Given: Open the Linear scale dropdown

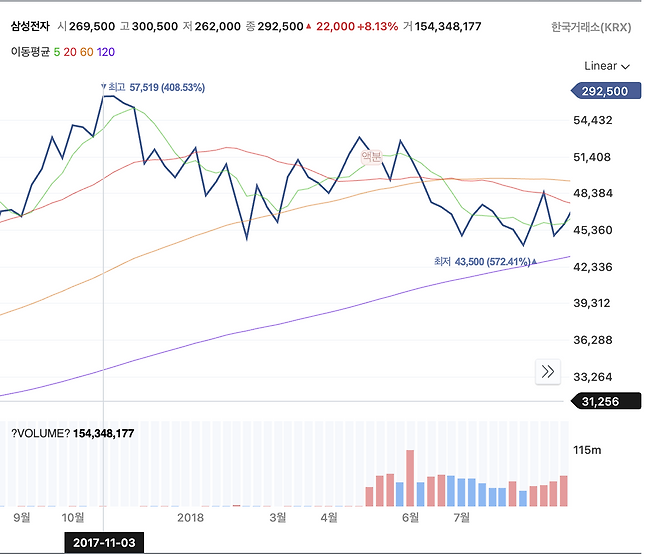Looking at the screenshot, I should pos(606,66).
